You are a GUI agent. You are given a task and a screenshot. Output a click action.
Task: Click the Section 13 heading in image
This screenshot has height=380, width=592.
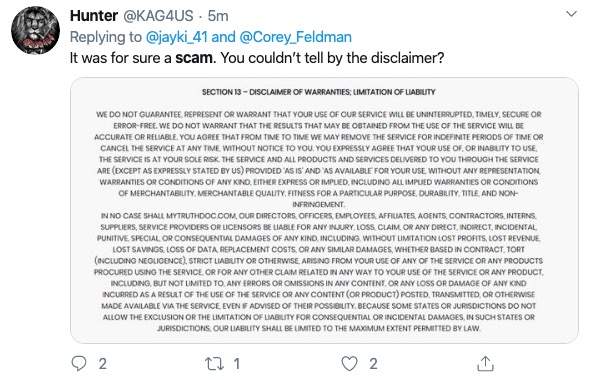coord(319,92)
